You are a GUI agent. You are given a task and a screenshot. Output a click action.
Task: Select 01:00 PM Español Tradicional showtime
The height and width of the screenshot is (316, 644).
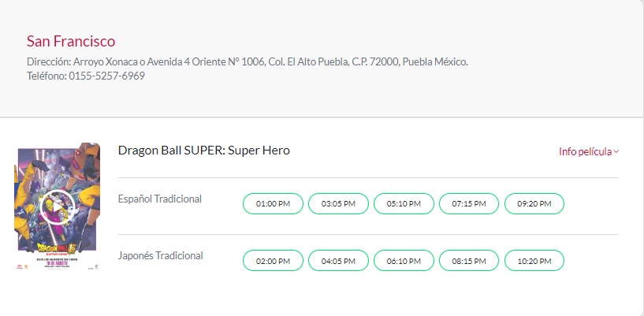pyautogui.click(x=273, y=203)
